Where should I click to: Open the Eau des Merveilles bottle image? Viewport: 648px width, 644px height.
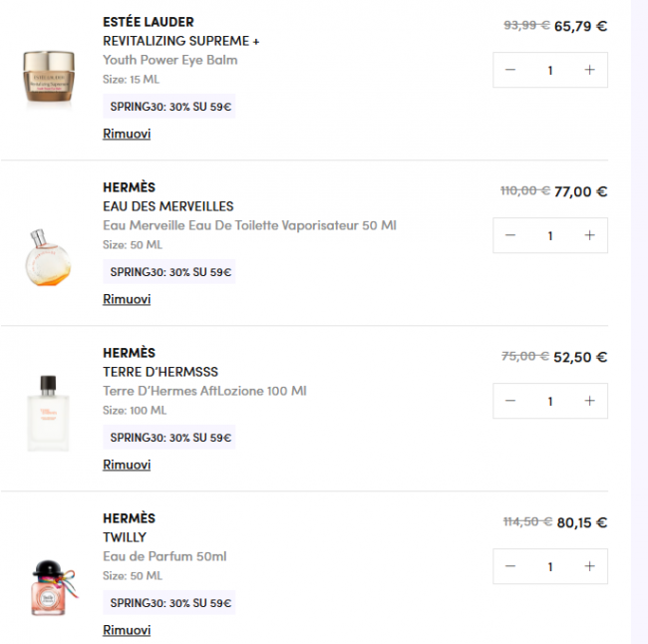pyautogui.click(x=48, y=257)
